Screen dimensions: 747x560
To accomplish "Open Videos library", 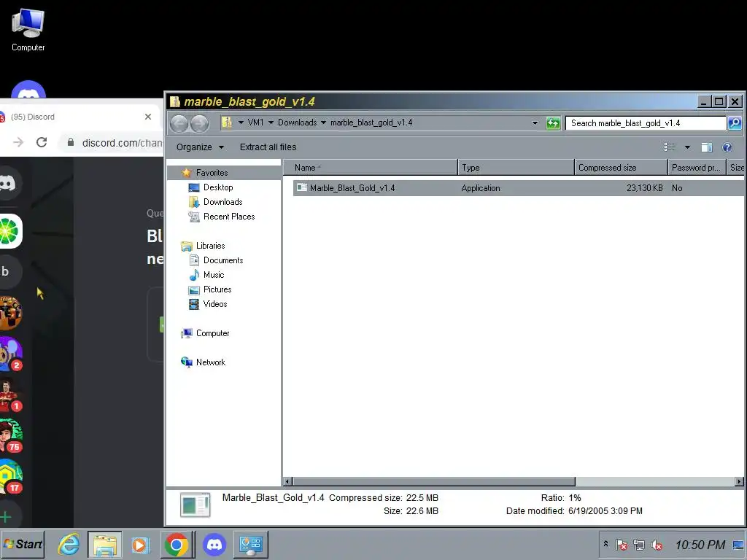I will click(x=215, y=304).
